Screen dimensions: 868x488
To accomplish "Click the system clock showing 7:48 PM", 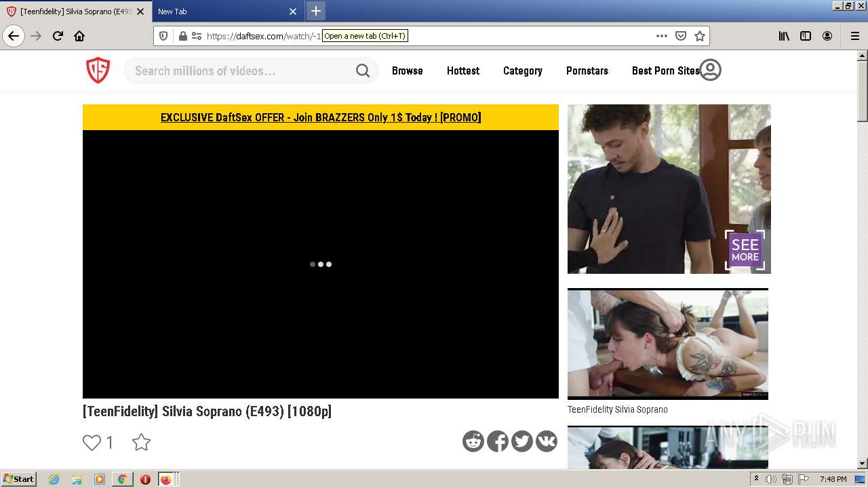I will (833, 479).
